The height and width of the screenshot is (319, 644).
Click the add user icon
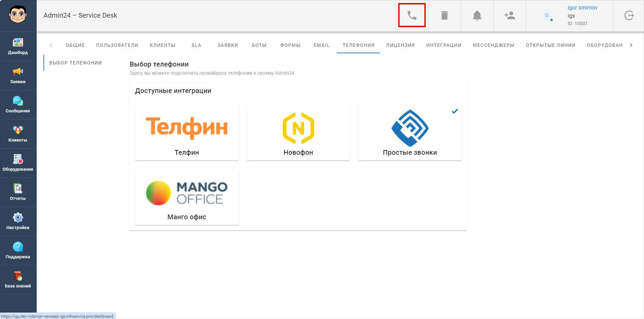tap(510, 15)
